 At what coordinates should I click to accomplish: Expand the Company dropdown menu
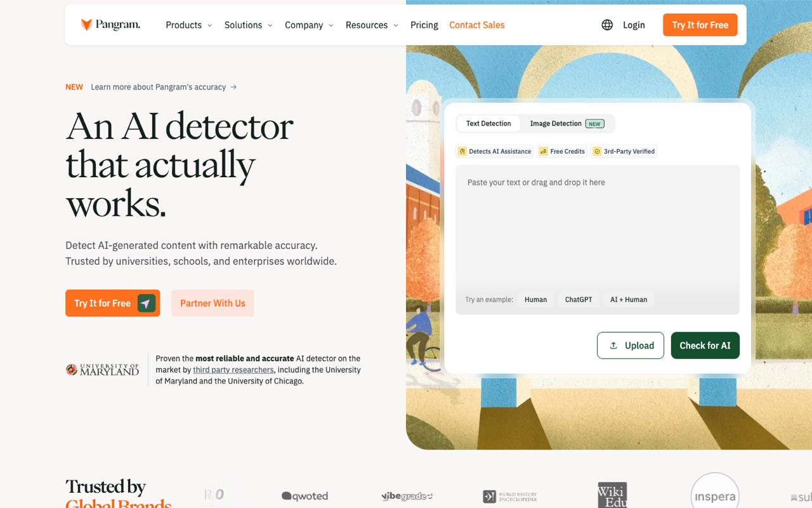pyautogui.click(x=309, y=25)
